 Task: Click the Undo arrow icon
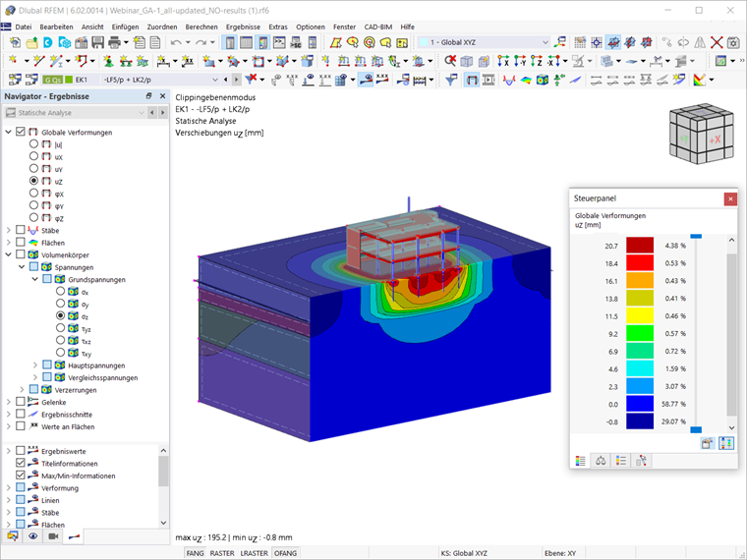176,42
